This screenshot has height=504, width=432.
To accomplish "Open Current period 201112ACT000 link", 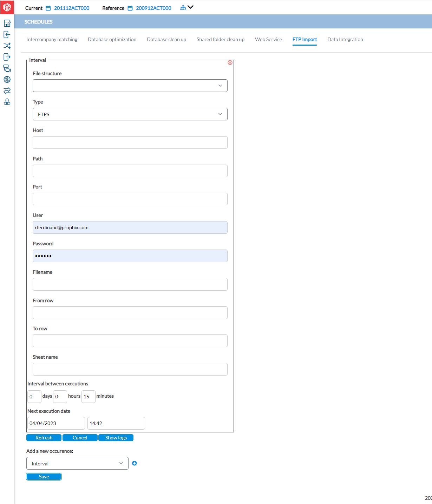I will coord(72,8).
